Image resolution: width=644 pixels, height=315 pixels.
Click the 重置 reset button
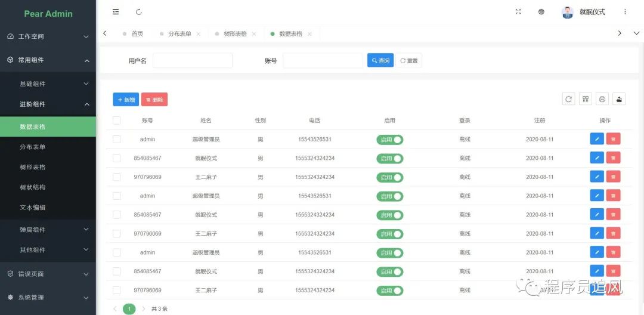click(408, 60)
